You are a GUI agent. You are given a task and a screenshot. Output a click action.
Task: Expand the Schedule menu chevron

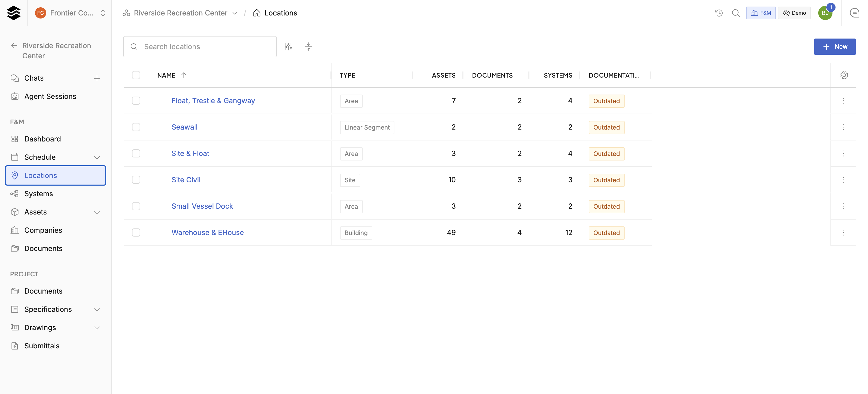[x=97, y=158]
